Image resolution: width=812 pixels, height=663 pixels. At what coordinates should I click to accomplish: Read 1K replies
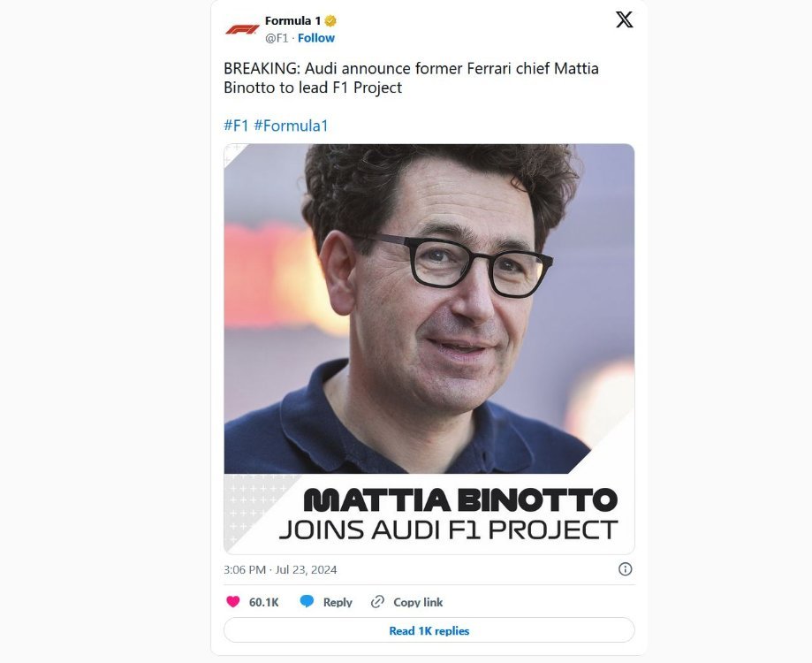click(429, 630)
